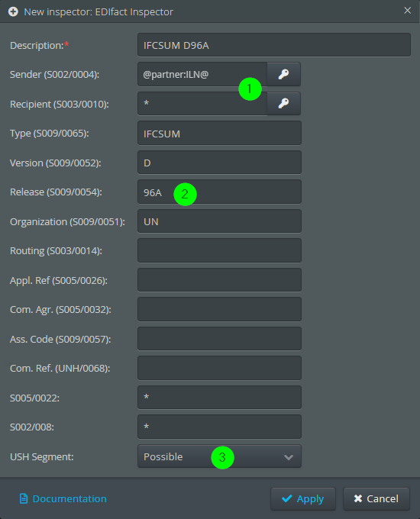Click the S005/0022 input field
The width and height of the screenshot is (420, 519).
pos(219,397)
